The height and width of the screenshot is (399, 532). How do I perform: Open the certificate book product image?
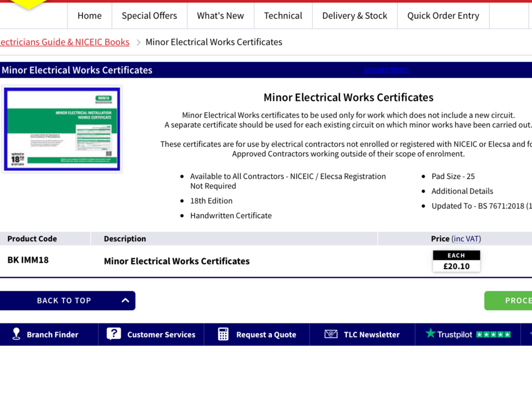point(62,129)
